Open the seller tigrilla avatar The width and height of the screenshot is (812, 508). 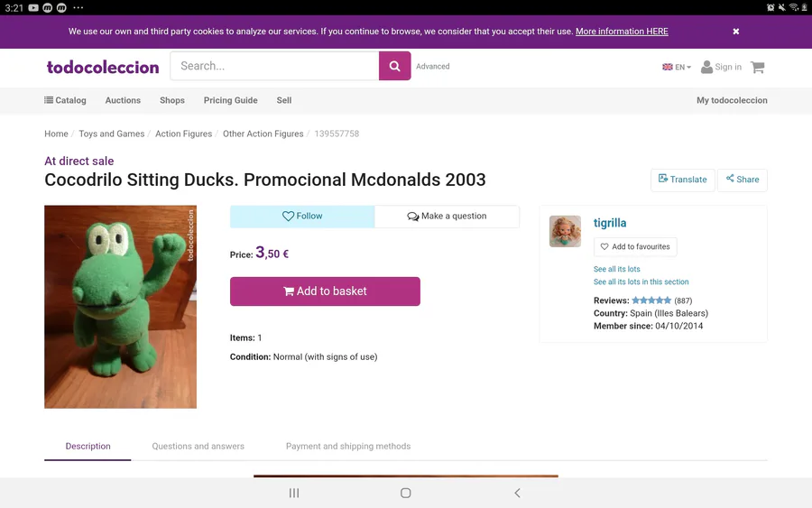tap(565, 231)
